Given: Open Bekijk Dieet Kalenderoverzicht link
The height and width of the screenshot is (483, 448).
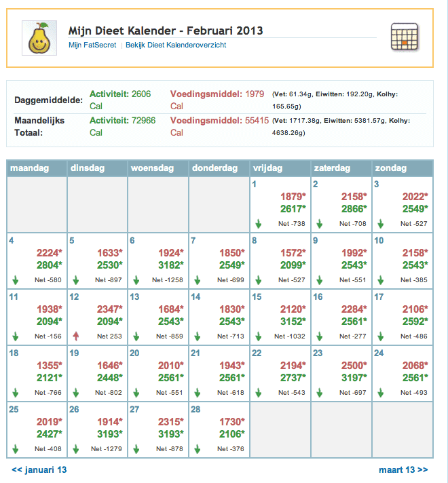Looking at the screenshot, I should [x=176, y=45].
